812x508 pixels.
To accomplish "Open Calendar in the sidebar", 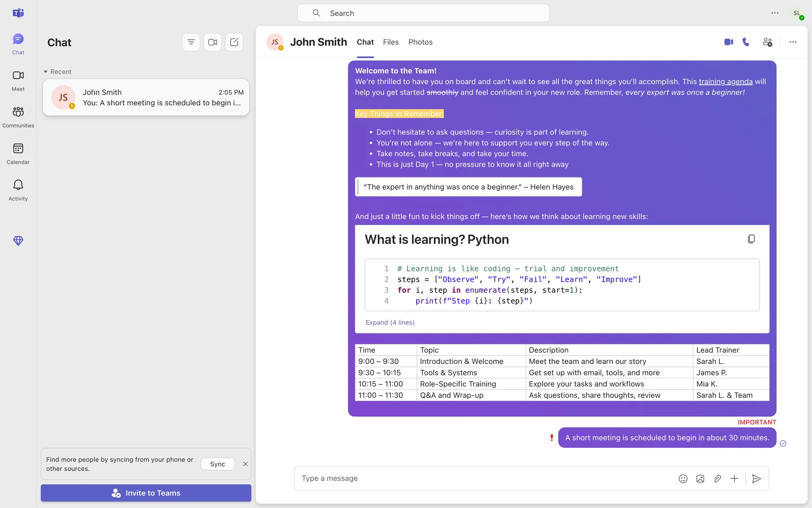I will tap(18, 153).
